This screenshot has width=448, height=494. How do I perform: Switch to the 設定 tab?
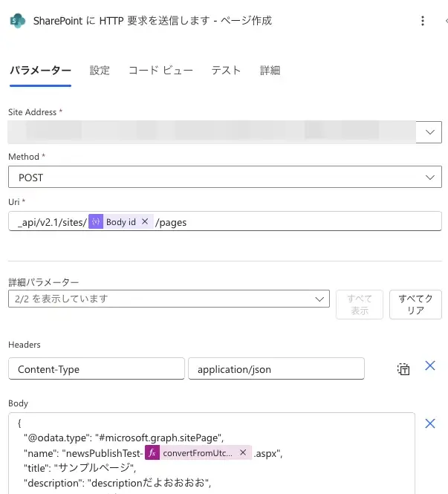pyautogui.click(x=100, y=70)
